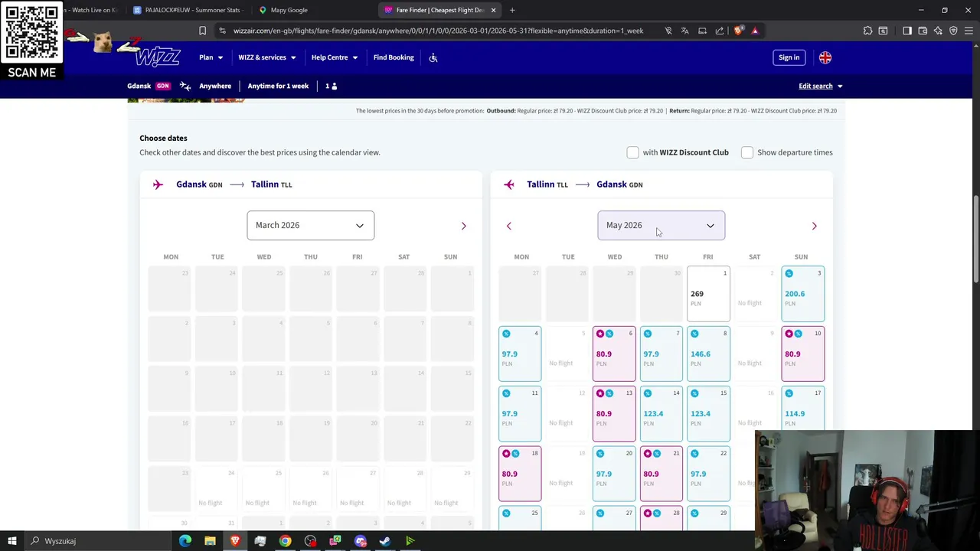Open Leo AI sparkle icon in toolbar
Image resolution: width=980 pixels, height=551 pixels.
tap(938, 31)
